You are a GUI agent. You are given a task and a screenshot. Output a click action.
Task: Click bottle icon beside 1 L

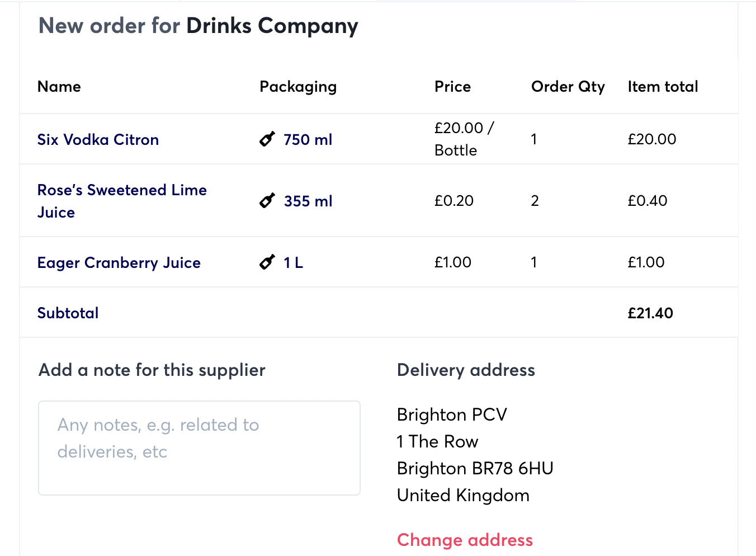[267, 262]
